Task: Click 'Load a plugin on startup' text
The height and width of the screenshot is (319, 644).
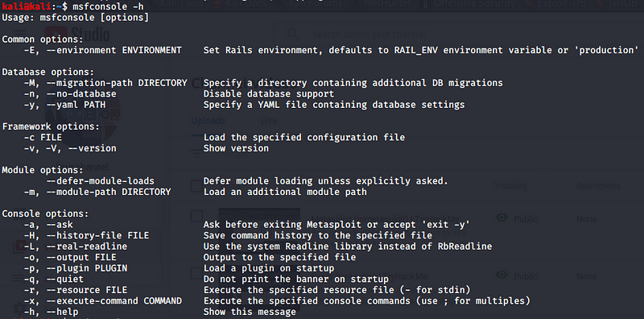Action: pyautogui.click(x=269, y=268)
